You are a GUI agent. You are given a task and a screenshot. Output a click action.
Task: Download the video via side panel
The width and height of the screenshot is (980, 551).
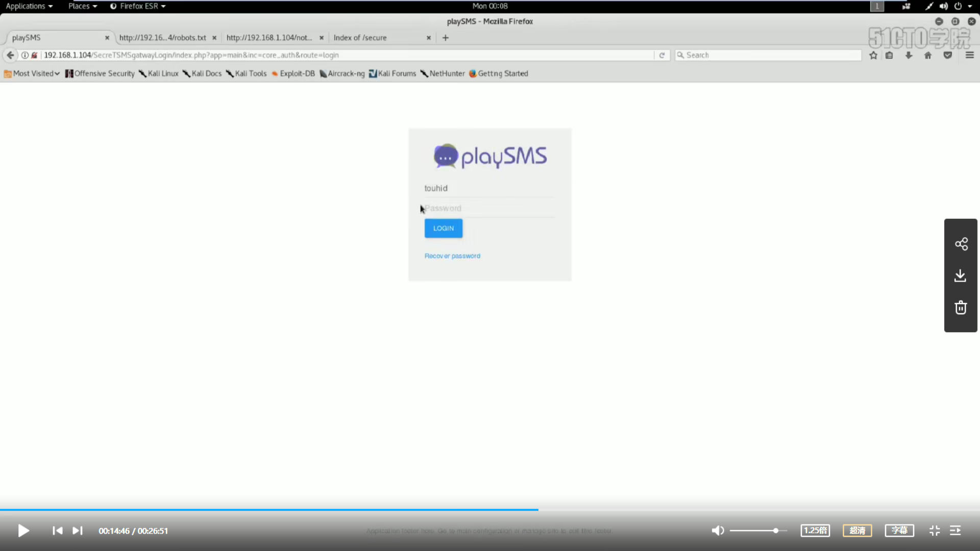960,275
